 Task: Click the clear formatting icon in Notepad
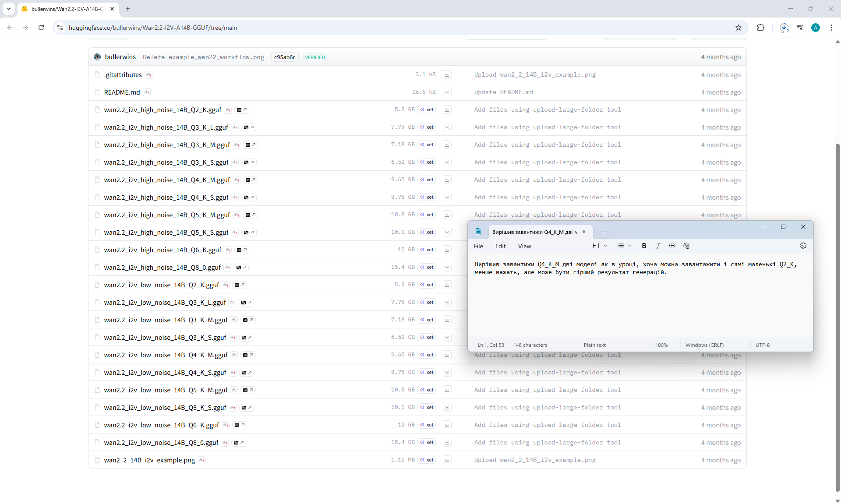coord(686,246)
